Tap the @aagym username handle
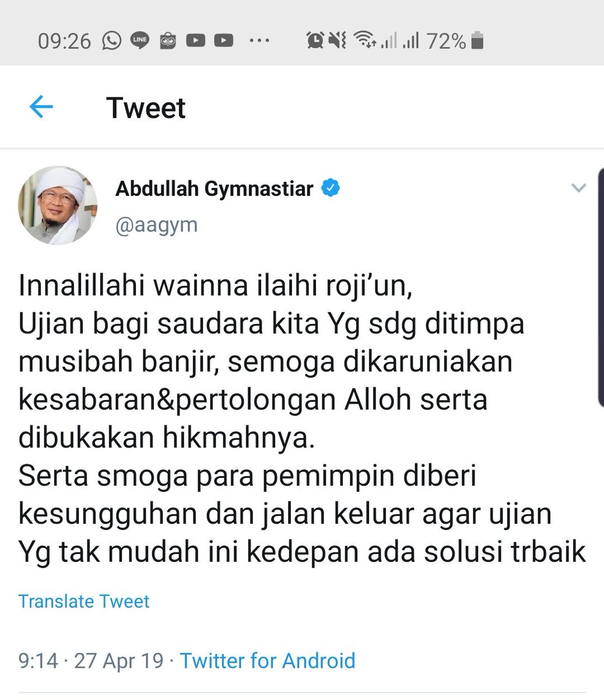 pos(157,225)
